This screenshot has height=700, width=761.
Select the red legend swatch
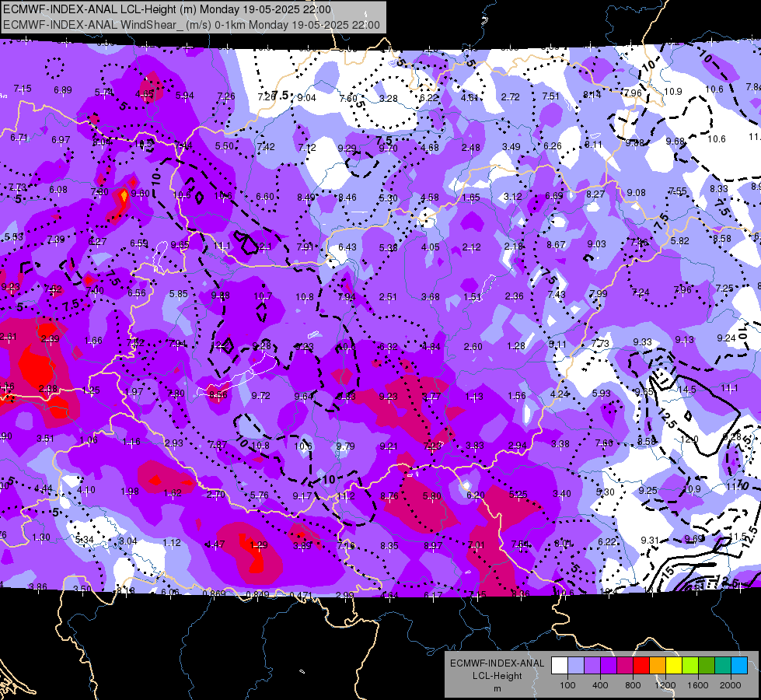tap(641, 666)
